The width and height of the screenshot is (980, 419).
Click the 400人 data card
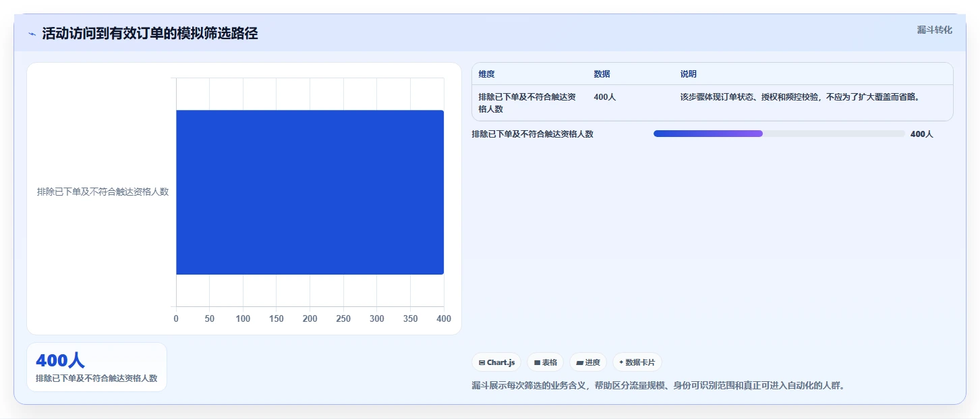tap(96, 367)
